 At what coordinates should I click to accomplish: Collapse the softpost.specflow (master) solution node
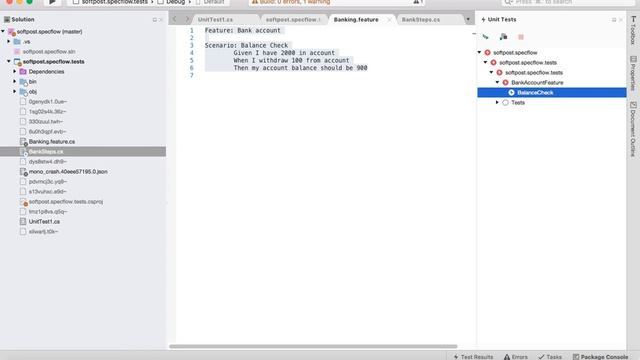(x=3, y=31)
